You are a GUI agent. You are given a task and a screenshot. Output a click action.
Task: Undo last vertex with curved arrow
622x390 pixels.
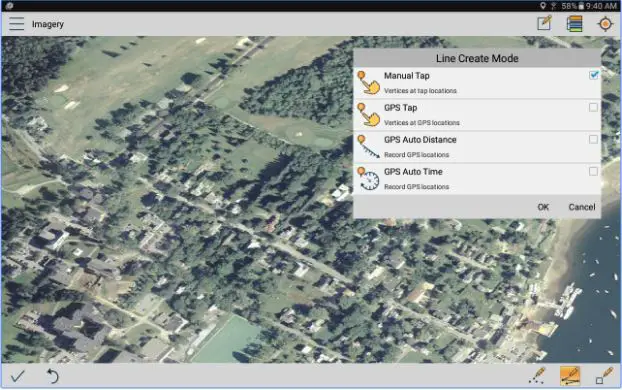(x=52, y=376)
